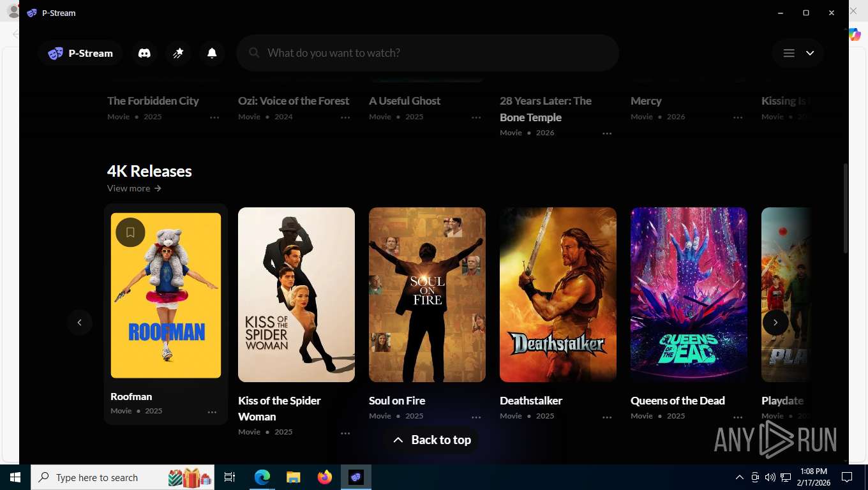Screen dimensions: 868x490
Task: Click the A Useful Ghost title
Action: (405, 101)
